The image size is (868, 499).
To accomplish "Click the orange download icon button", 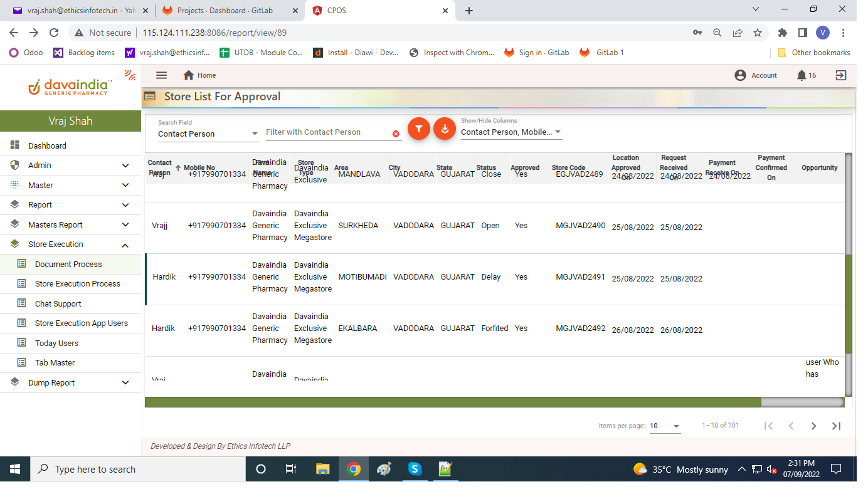I will pos(445,129).
